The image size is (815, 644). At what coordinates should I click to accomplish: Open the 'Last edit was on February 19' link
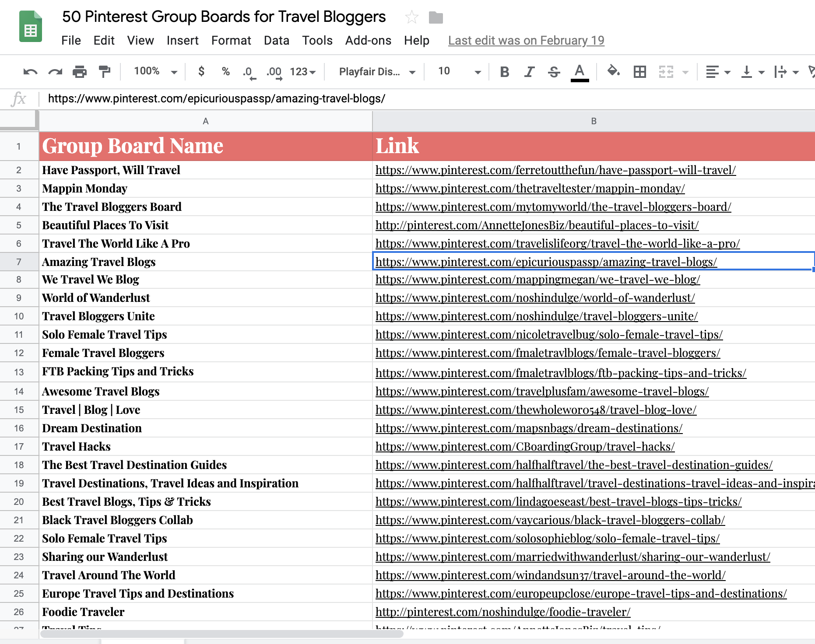point(526,40)
